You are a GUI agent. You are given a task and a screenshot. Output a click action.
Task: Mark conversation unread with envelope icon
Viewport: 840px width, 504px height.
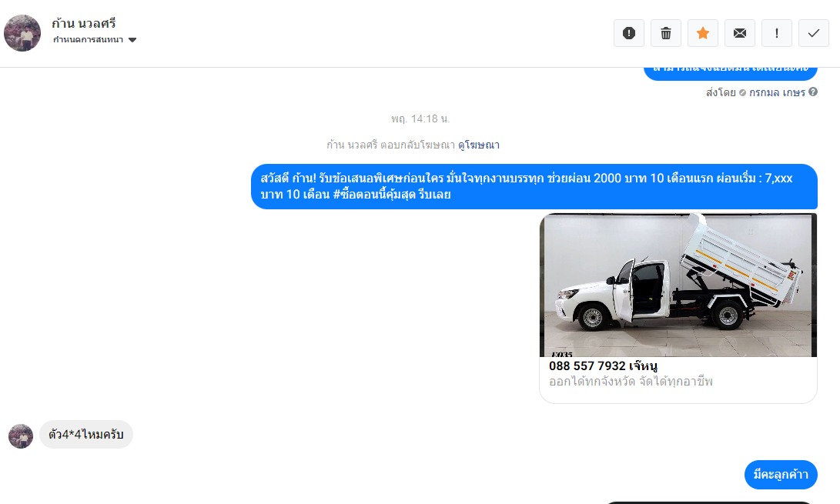pos(740,33)
